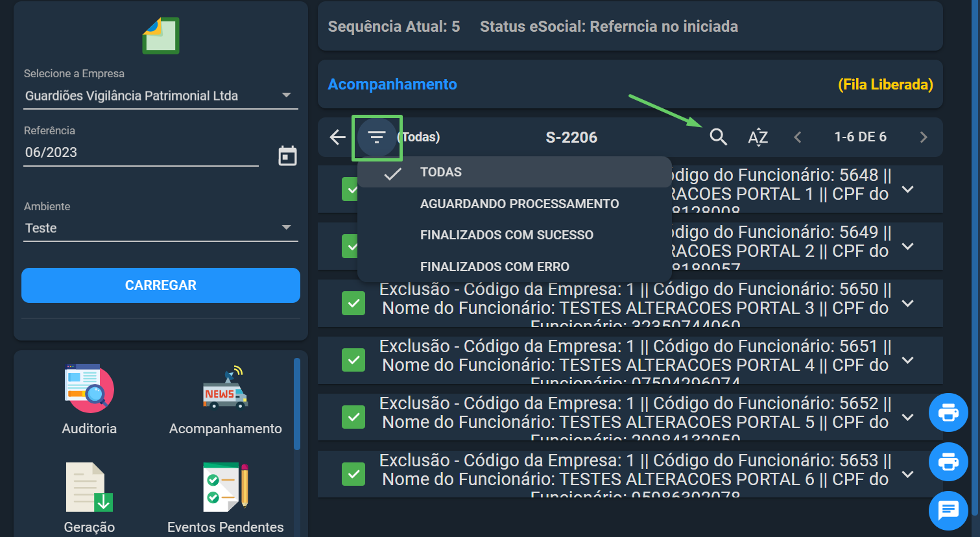Click the Referência field showing 06/2023
The height and width of the screenshot is (537, 980).
(x=141, y=152)
